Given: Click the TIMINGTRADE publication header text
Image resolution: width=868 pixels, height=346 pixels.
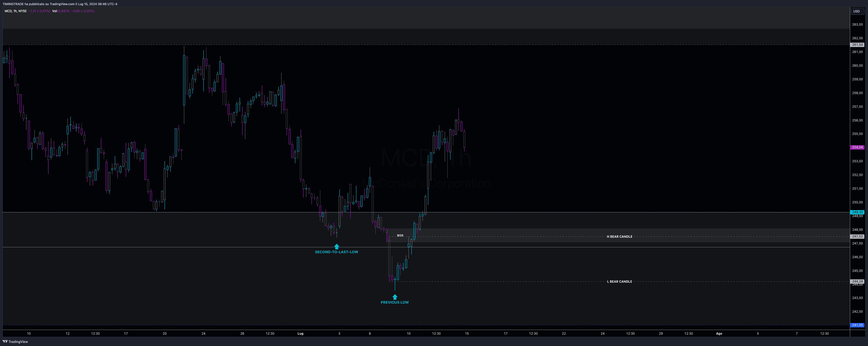Looking at the screenshot, I should pyautogui.click(x=60, y=4).
